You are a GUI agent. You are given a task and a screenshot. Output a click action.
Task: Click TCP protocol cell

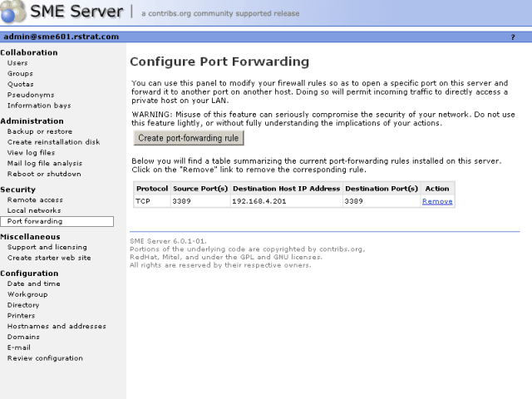tap(152, 201)
